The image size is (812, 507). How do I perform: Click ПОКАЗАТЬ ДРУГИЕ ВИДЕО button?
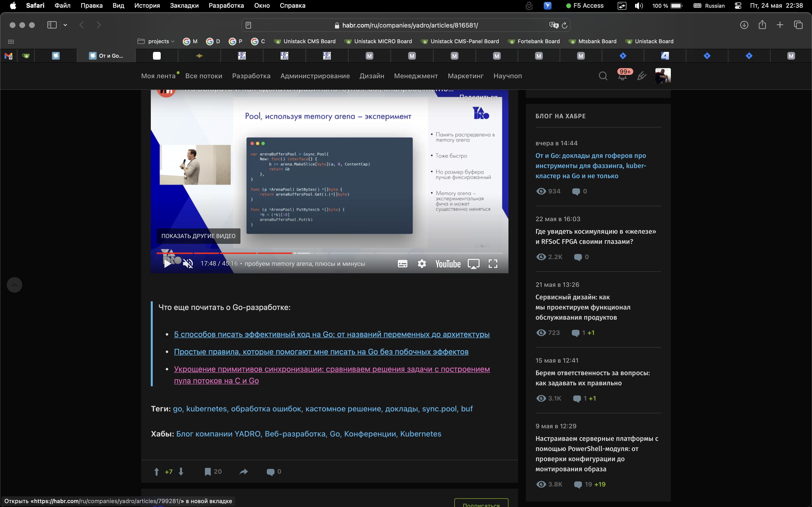pyautogui.click(x=198, y=236)
